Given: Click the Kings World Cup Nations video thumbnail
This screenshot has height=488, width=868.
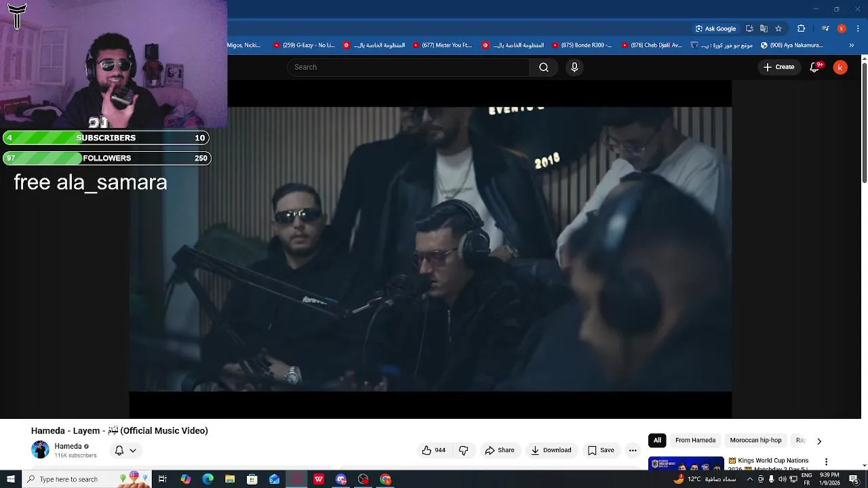Looking at the screenshot, I should (686, 464).
